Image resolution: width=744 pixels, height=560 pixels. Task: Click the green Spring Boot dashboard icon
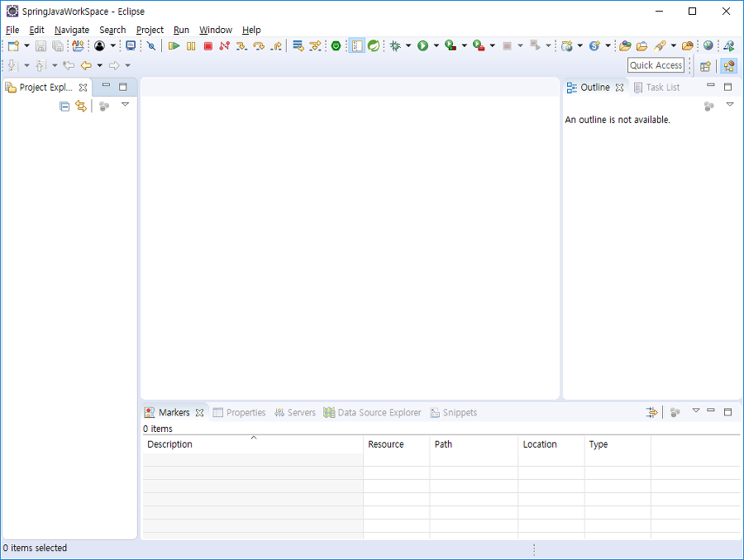click(x=336, y=46)
